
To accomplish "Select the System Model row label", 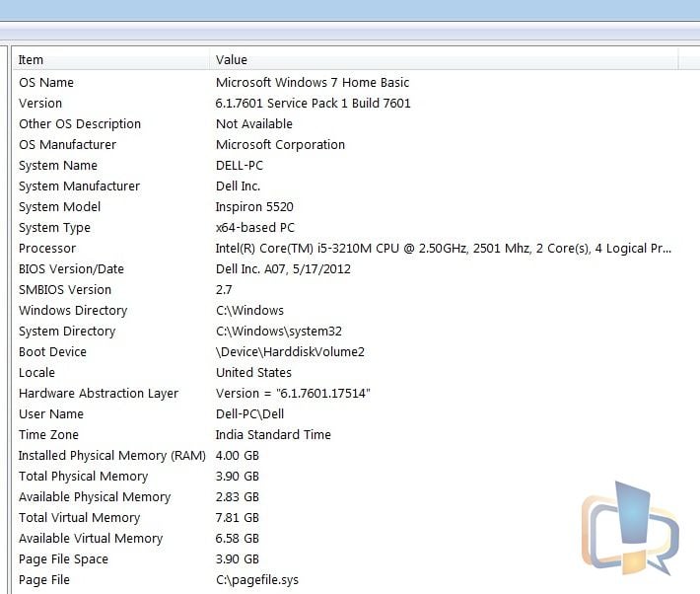I will click(59, 207).
